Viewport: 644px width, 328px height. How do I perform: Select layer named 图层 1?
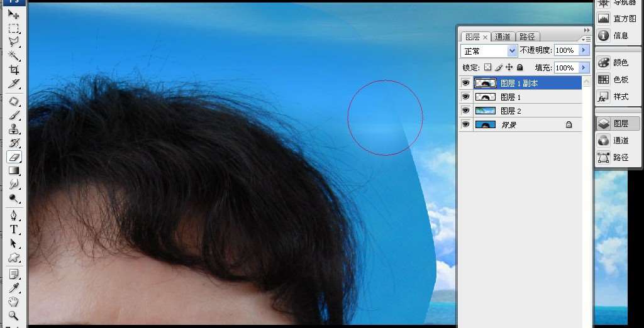coord(511,97)
